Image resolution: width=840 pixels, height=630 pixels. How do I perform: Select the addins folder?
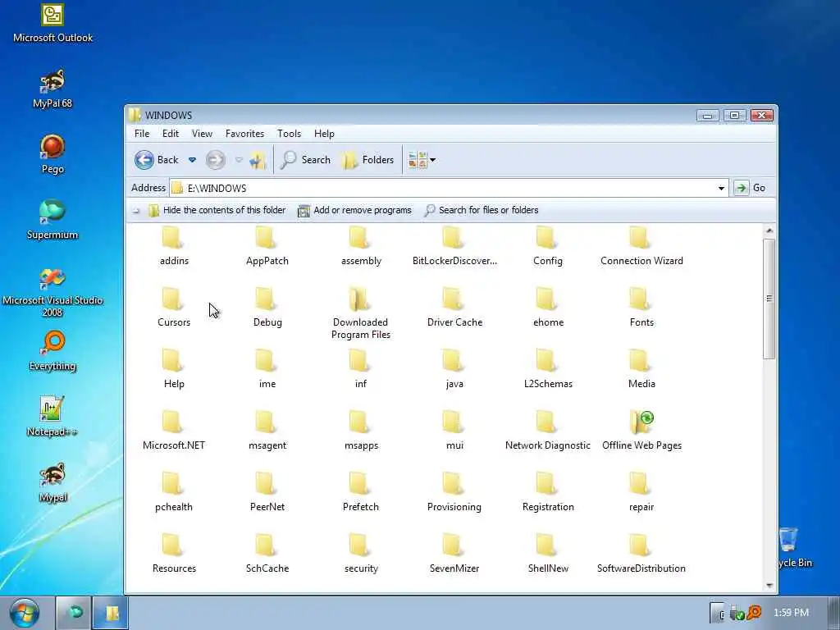click(x=174, y=246)
